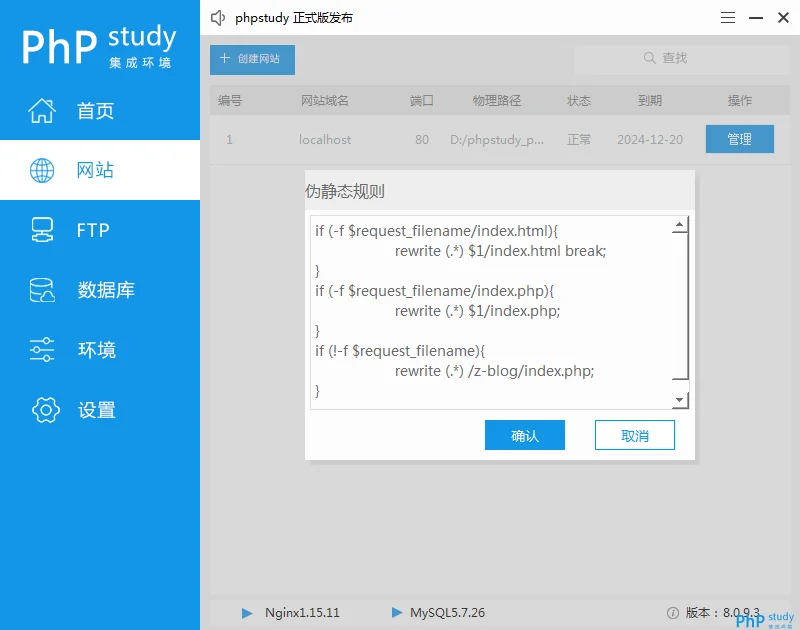Click the 版本：8.0.9.3 version text
Screen dimensions: 800x630
coord(722,612)
